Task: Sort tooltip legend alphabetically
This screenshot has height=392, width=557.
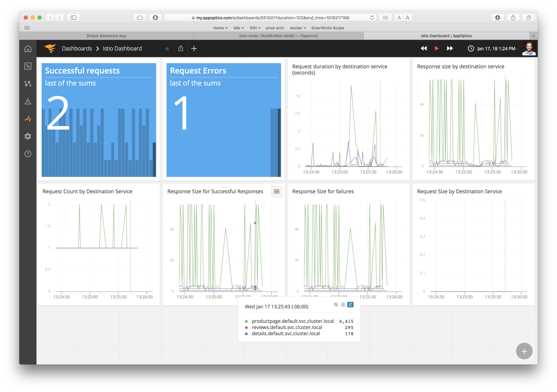Action: 343,305
